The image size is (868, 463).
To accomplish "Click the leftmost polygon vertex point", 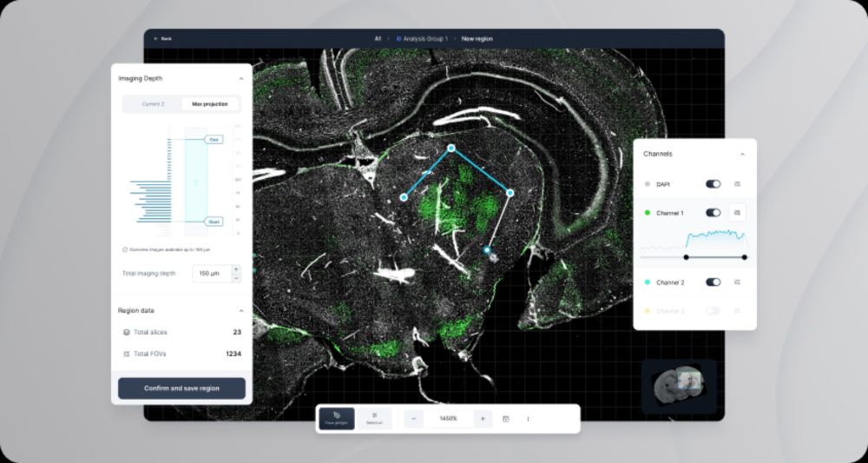I will (x=404, y=197).
